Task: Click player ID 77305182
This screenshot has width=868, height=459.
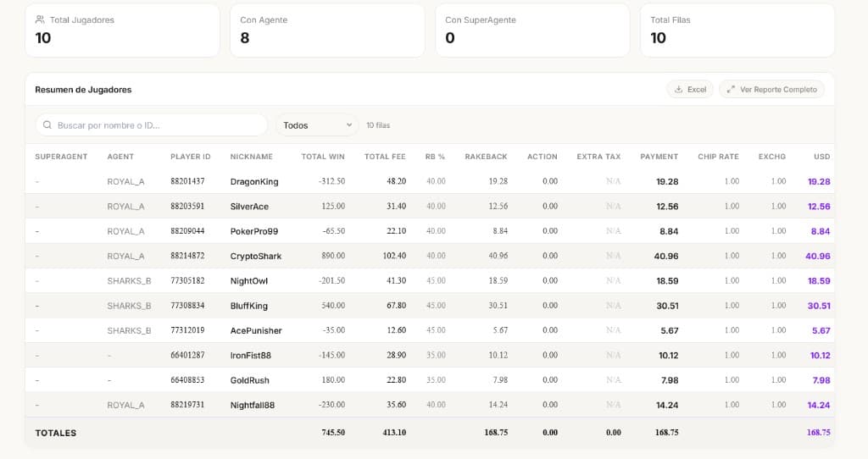Action: point(187,280)
